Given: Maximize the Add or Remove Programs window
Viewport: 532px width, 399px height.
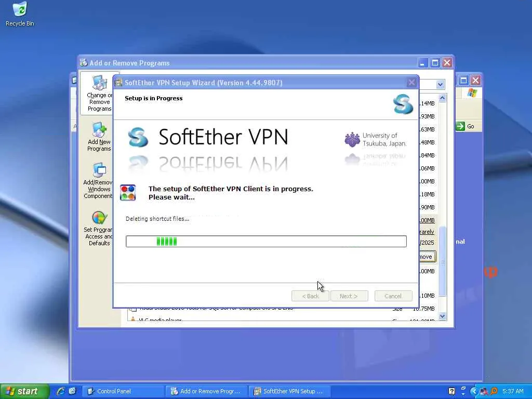Looking at the screenshot, I should (435, 63).
